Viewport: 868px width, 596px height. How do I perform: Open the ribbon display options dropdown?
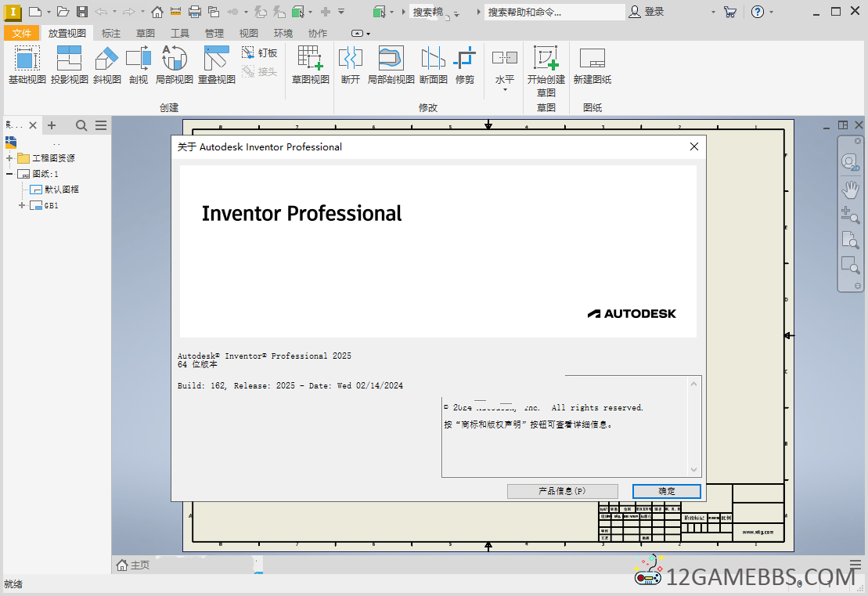tap(361, 34)
